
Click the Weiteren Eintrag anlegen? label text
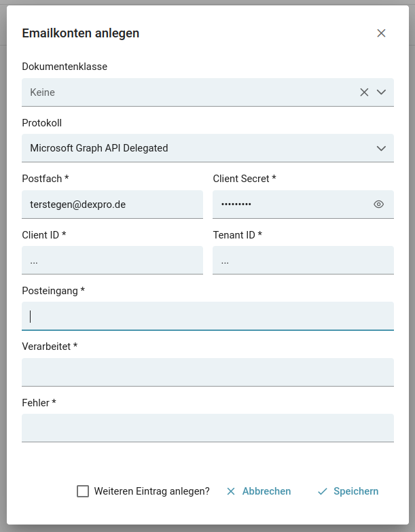[x=152, y=491]
